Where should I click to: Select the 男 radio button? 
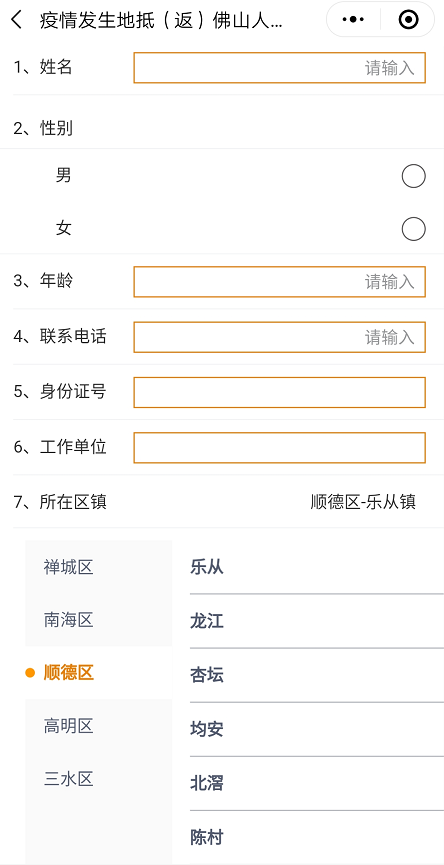(x=414, y=177)
